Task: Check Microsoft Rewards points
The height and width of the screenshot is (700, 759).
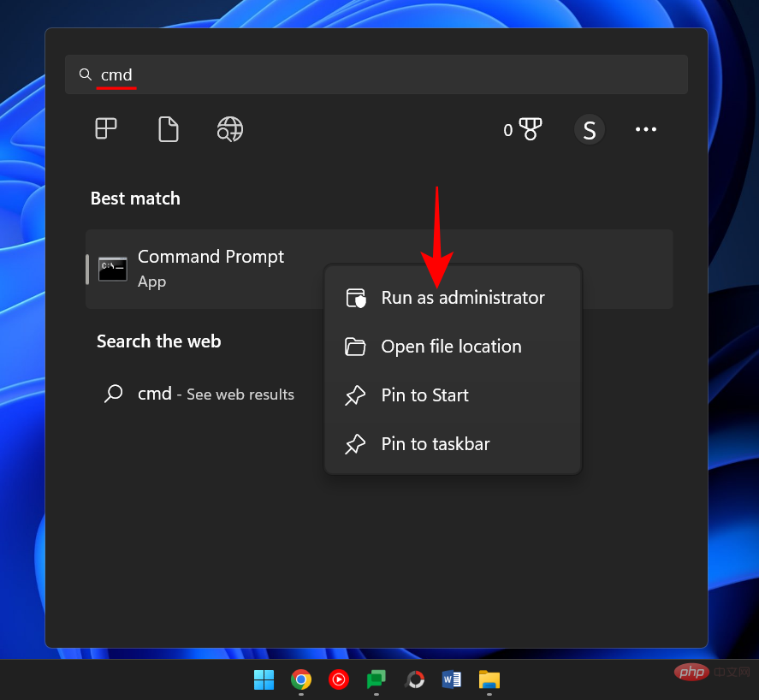Action: (x=523, y=129)
